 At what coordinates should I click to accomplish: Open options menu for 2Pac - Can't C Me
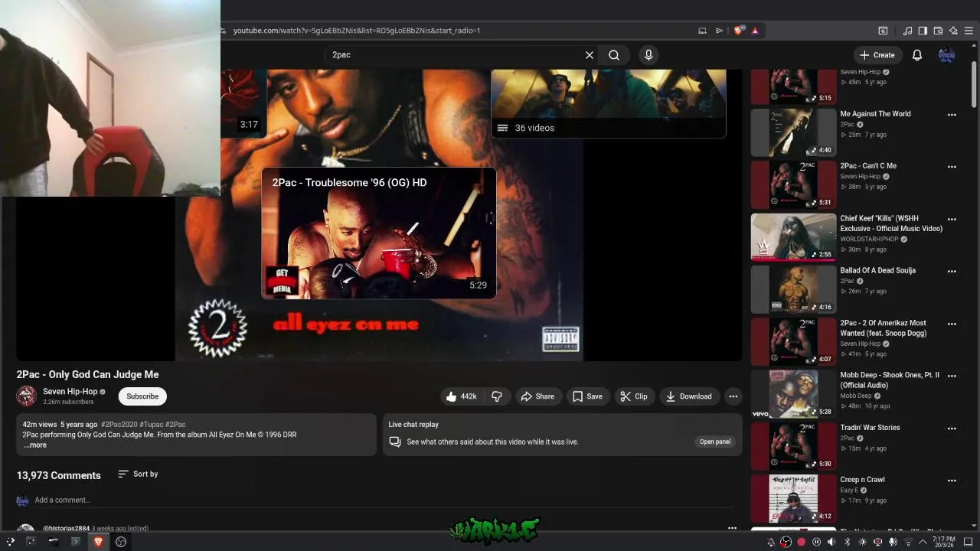click(952, 167)
